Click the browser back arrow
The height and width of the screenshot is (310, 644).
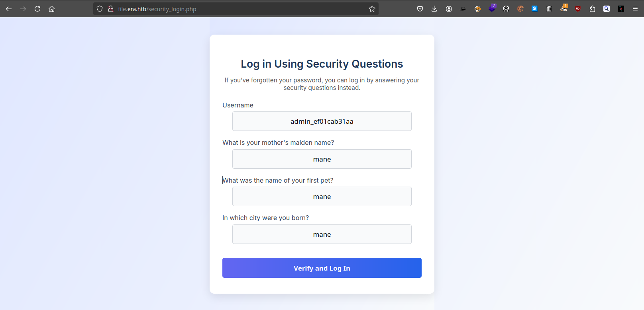coord(9,9)
